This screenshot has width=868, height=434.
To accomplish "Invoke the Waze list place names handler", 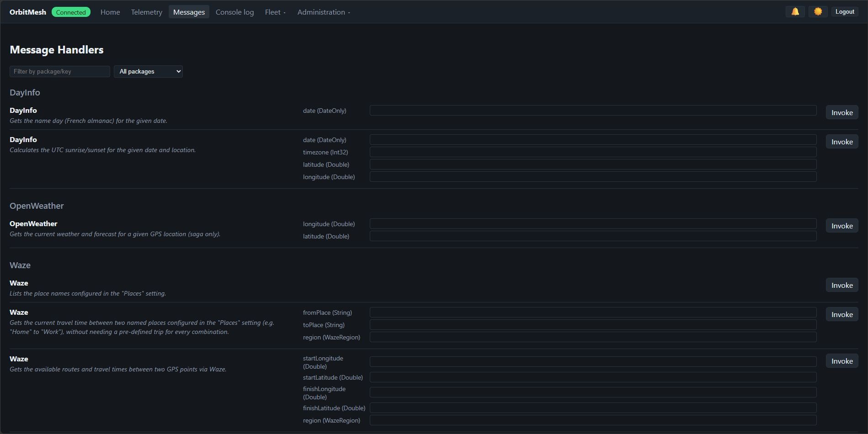I will (842, 285).
